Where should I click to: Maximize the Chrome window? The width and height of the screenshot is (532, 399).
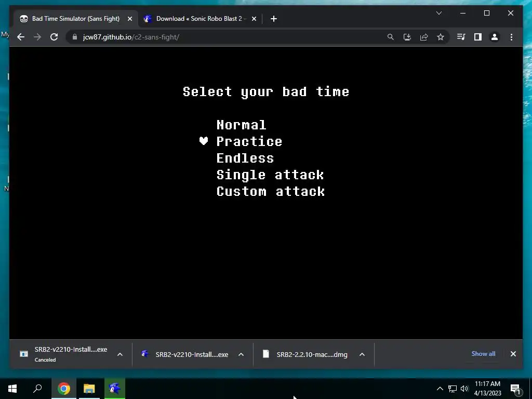pos(486,13)
